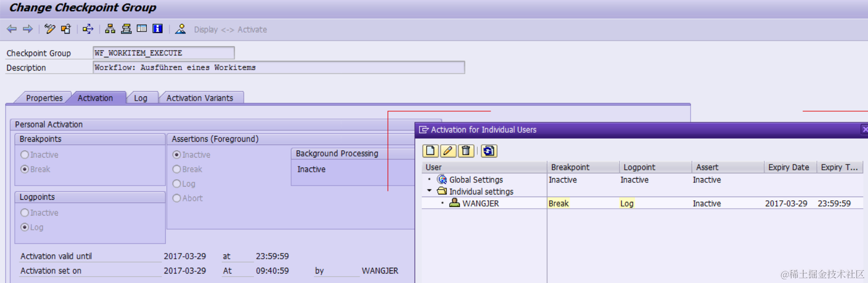The image size is (868, 283).
Task: Click the Assert column header
Action: 728,167
